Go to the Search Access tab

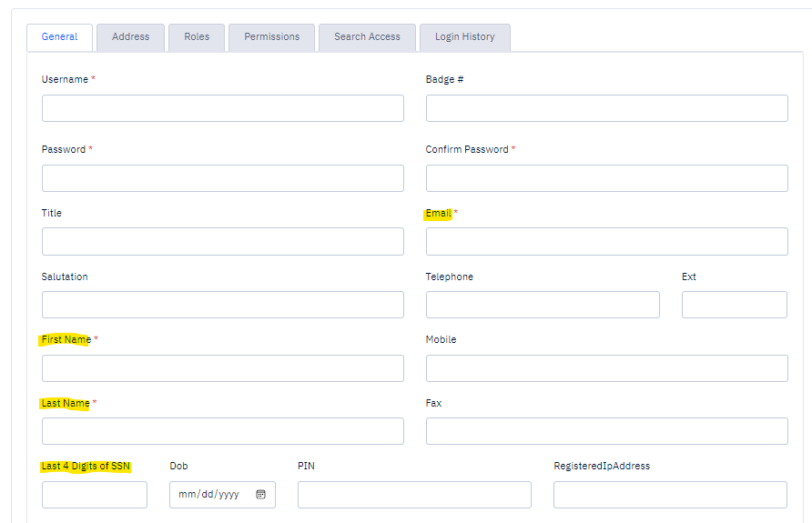point(367,37)
